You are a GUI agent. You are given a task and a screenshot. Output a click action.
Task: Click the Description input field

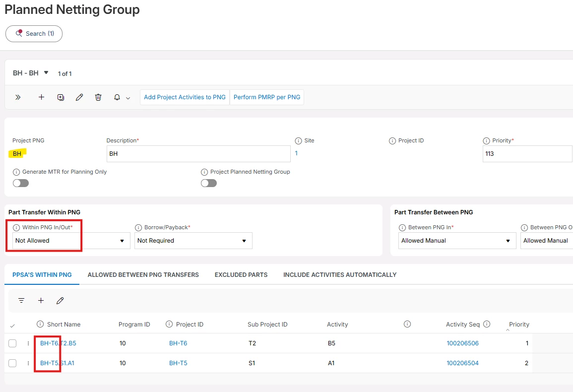[x=198, y=154]
